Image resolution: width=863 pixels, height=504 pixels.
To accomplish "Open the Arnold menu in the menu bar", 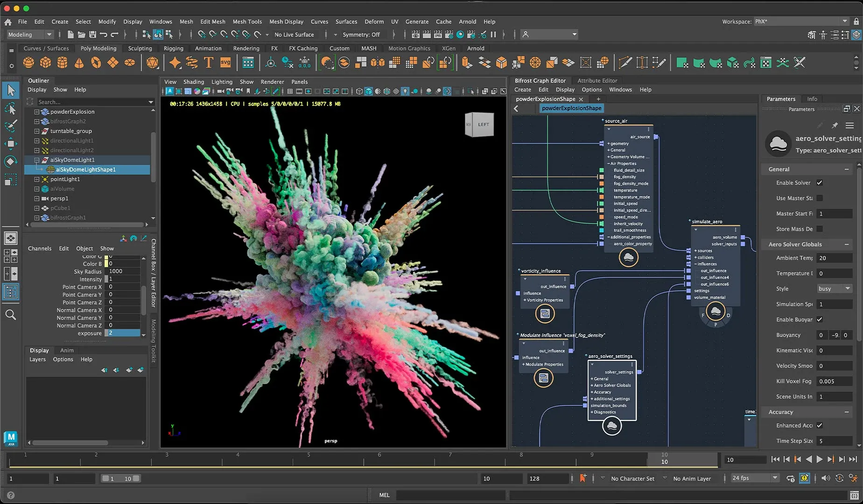I will 468,21.
